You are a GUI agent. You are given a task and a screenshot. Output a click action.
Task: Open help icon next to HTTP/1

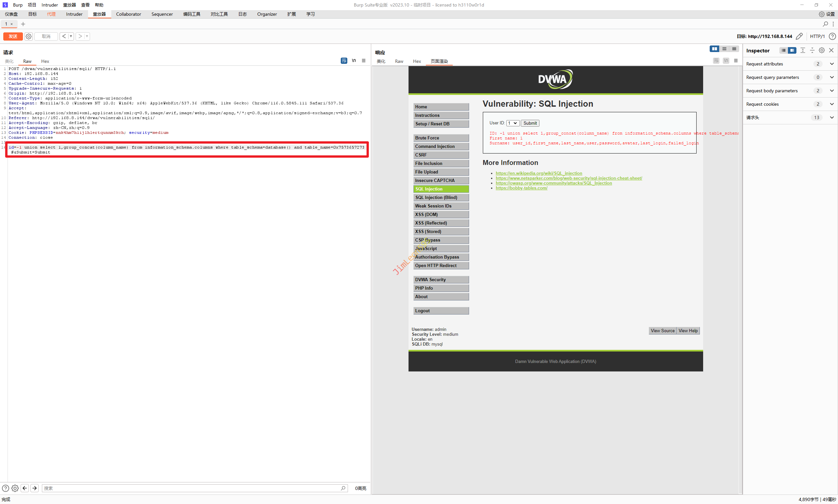coord(832,36)
